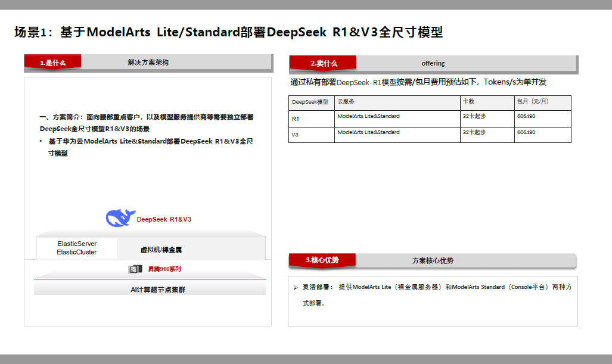The image size is (612, 364).
Task: Click the V3 table cell
Action: pos(312,135)
